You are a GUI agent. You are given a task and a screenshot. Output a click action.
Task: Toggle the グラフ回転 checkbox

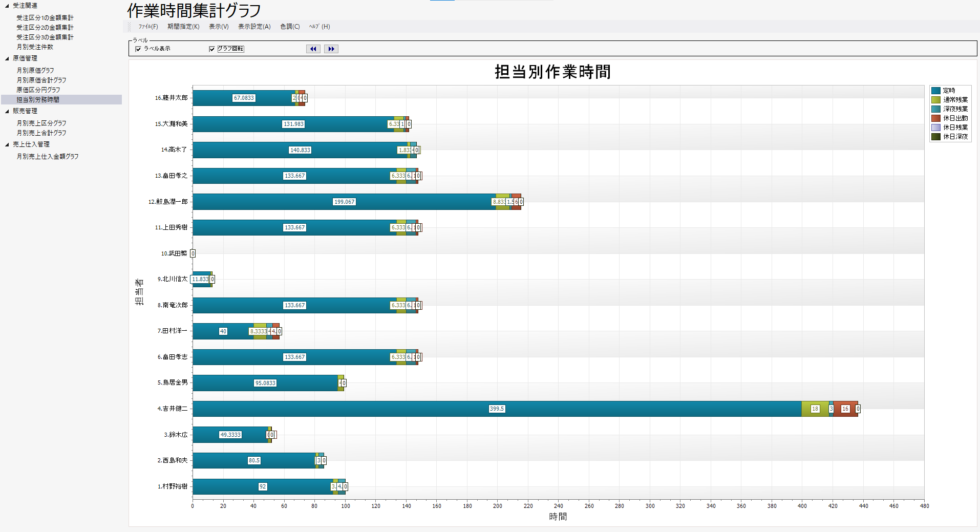point(212,49)
